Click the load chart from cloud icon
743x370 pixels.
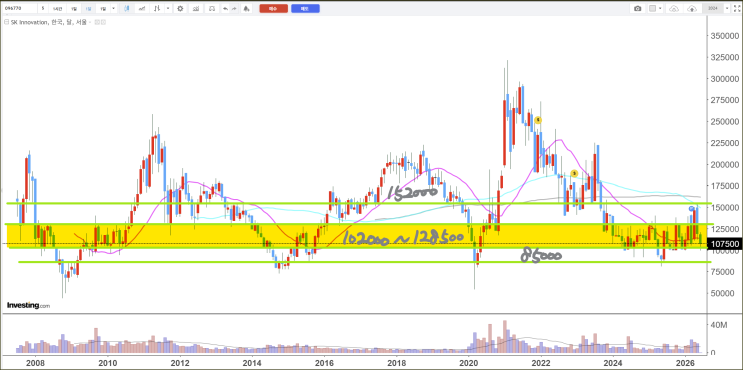point(674,9)
